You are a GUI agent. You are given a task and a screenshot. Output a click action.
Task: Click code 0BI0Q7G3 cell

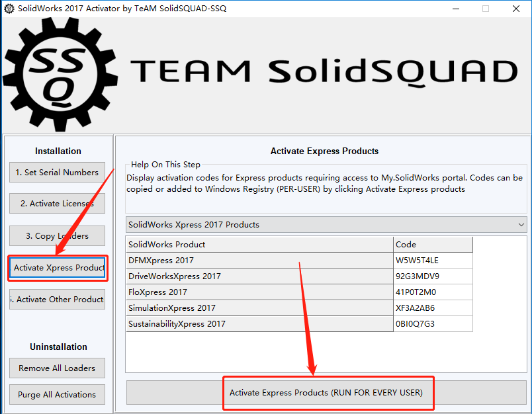pyautogui.click(x=433, y=324)
